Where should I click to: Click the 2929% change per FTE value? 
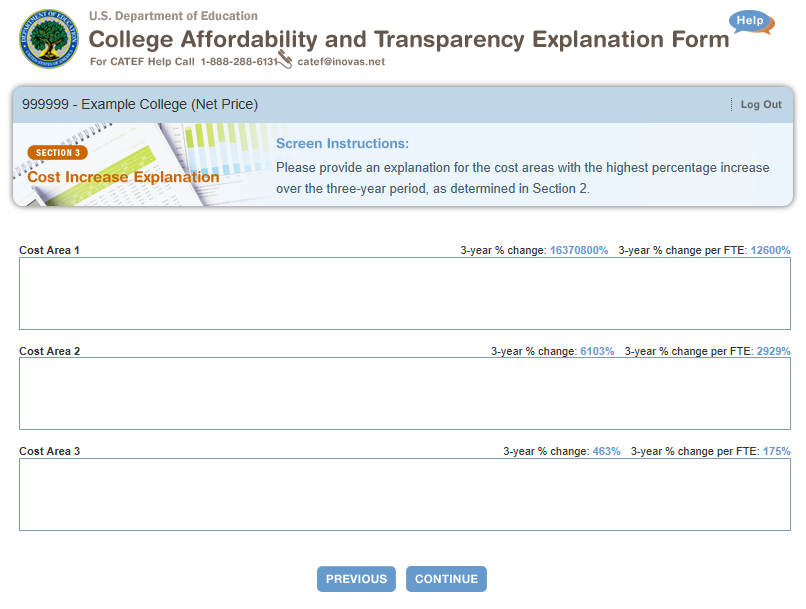pyautogui.click(x=773, y=351)
